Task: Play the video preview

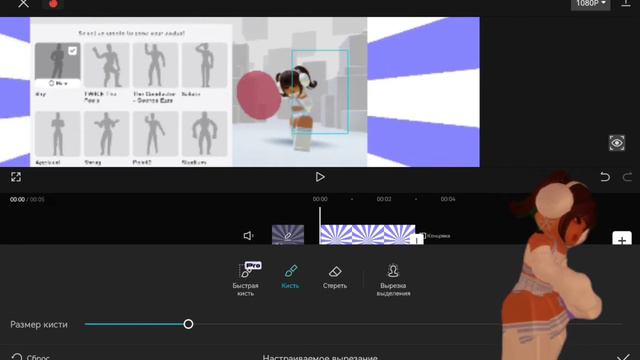Action: 320,177
